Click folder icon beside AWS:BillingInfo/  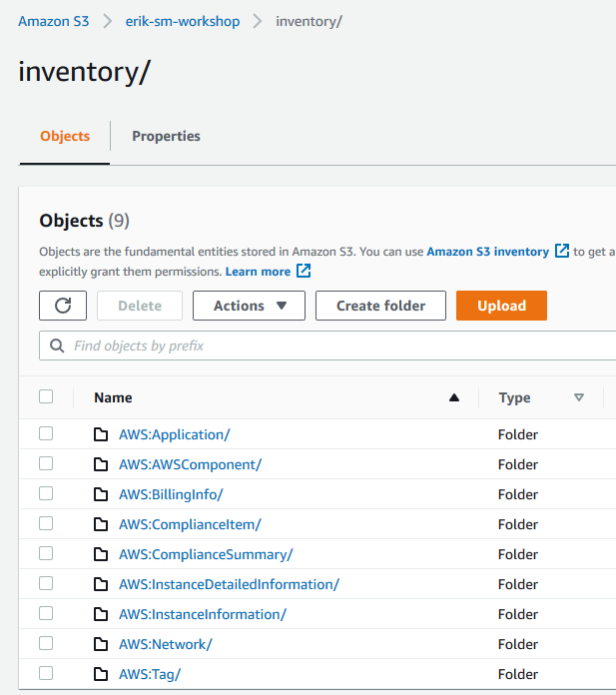pyautogui.click(x=101, y=494)
